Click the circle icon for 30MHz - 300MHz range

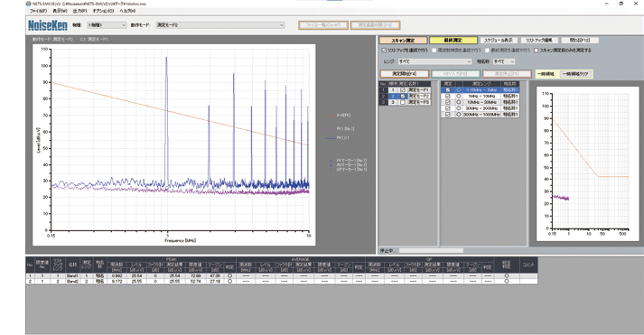click(x=459, y=108)
